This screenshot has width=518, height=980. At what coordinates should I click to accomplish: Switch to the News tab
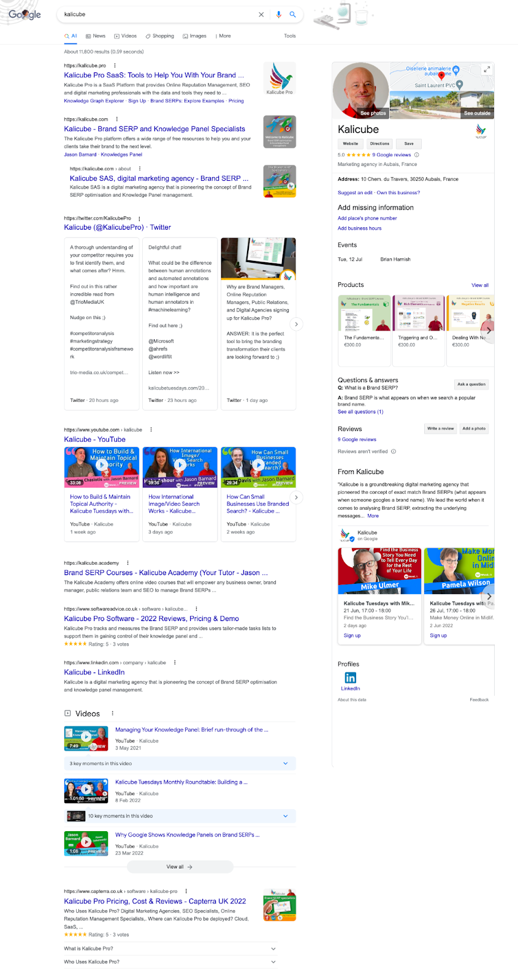pyautogui.click(x=96, y=36)
